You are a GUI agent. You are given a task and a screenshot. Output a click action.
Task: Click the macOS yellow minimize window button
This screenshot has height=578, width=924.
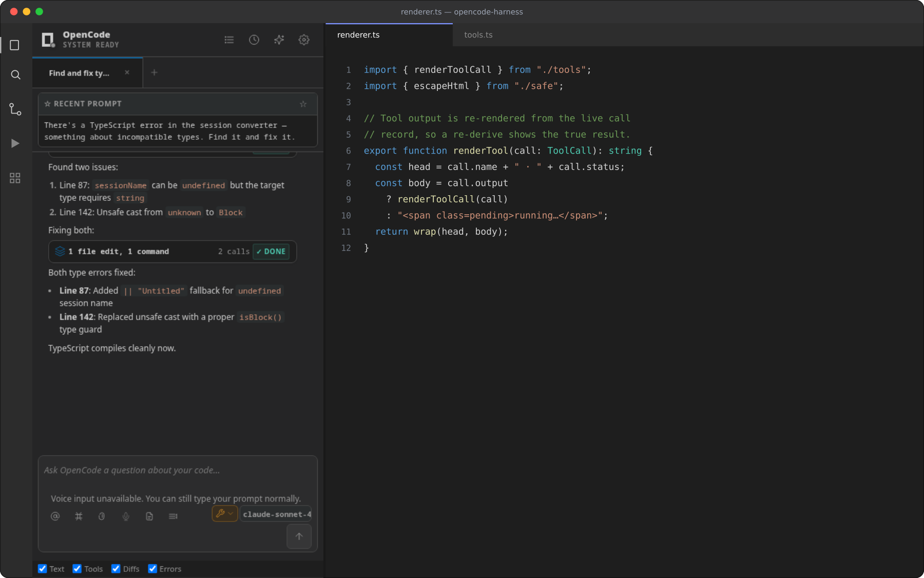tap(27, 11)
